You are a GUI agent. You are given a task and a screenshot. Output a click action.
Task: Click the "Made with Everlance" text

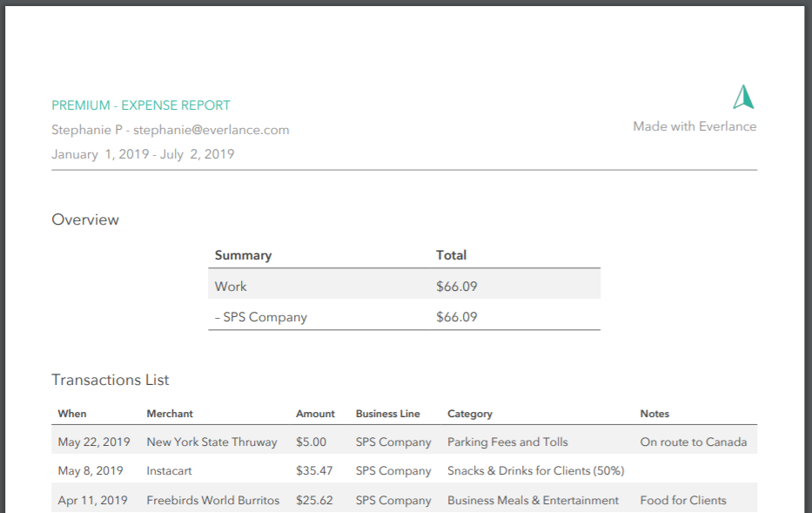pyautogui.click(x=695, y=126)
